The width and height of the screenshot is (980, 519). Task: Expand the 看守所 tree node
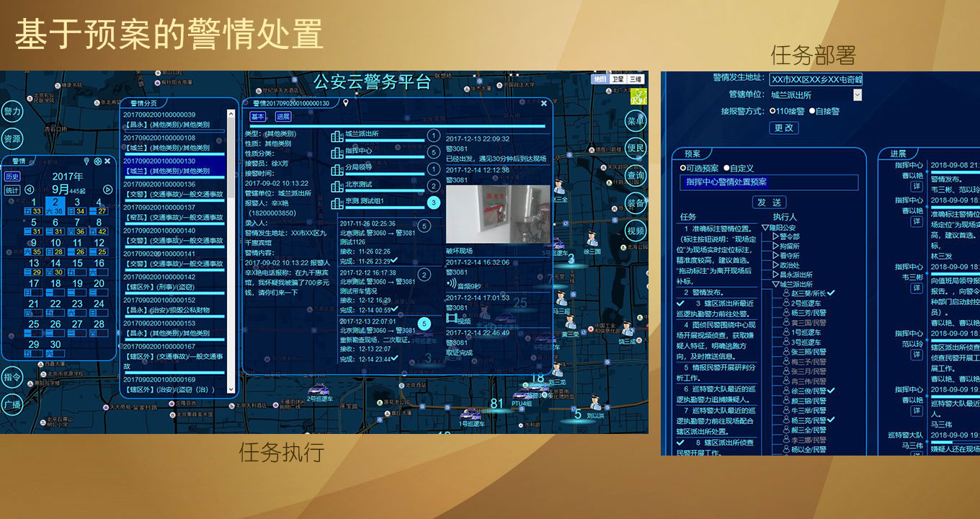coord(775,256)
